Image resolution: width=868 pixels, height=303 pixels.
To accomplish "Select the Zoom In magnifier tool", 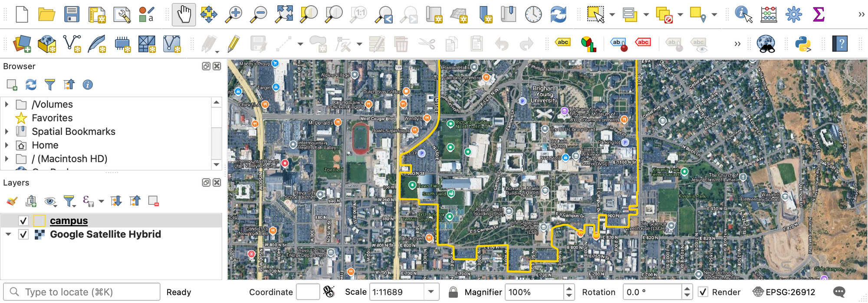I will coord(233,14).
